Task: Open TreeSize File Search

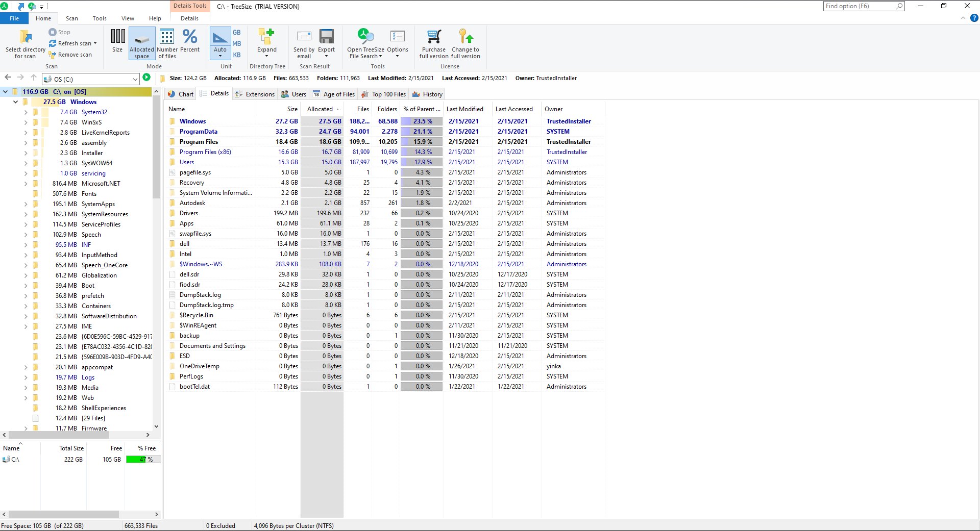Action: pyautogui.click(x=365, y=43)
